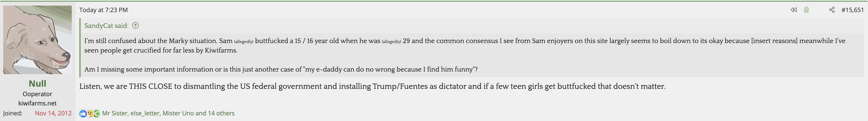This screenshot has width=868, height=121.
Task: Click the Joined label in user info
Action: coord(13,113)
